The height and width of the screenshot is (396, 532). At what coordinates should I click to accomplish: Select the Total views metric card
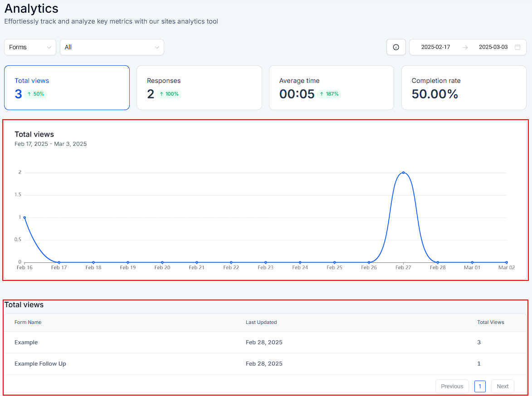coord(67,87)
